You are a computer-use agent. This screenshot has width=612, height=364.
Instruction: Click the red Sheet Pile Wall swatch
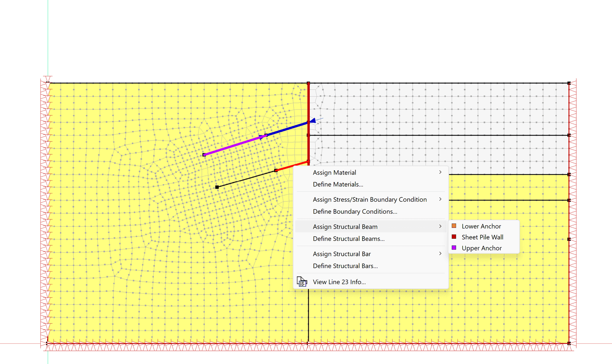pos(454,237)
